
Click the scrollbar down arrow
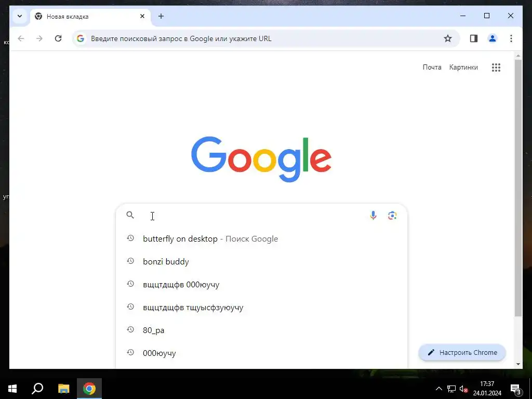point(518,364)
